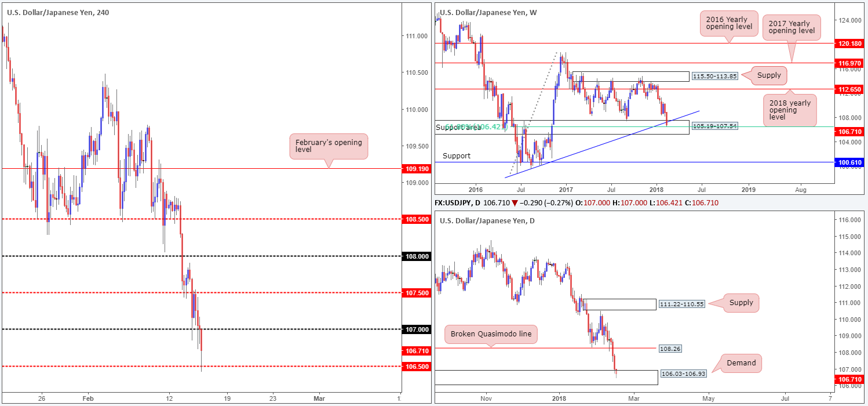Image resolution: width=868 pixels, height=406 pixels.
Task: Click the 124.000 axis value on weekly chart
Action: point(849,20)
